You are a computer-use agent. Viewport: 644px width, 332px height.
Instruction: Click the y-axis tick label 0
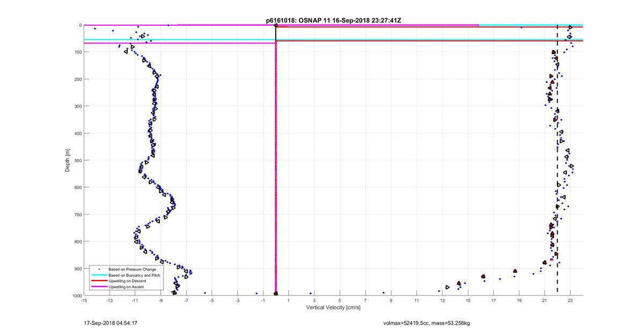[79, 25]
